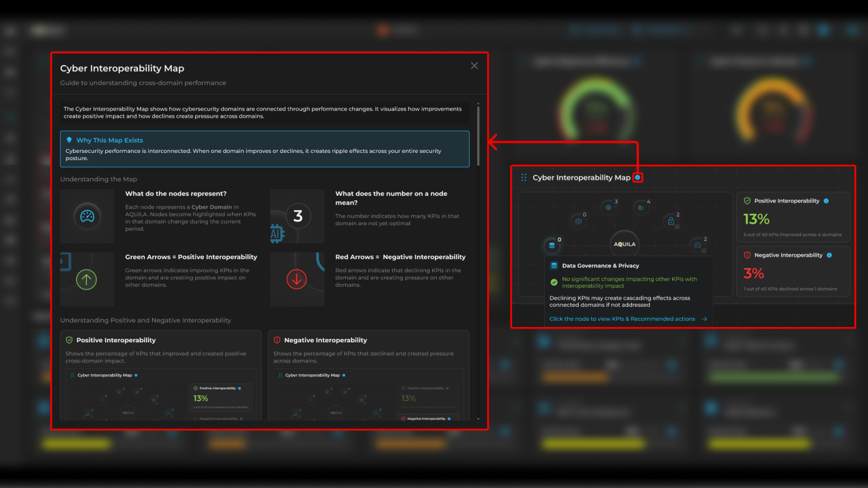
Task: Click the guide dialog's vertical scrollbar thumb
Action: coord(478,135)
